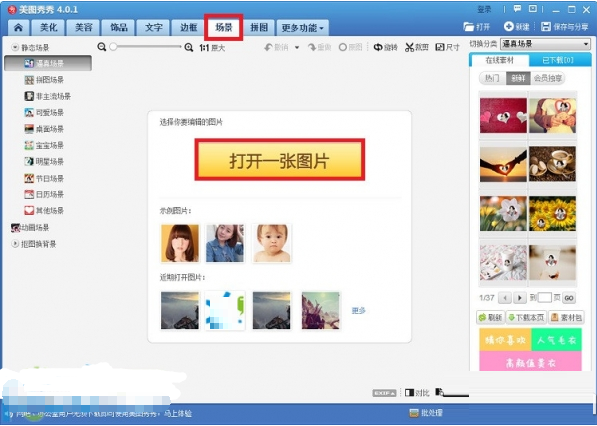The width and height of the screenshot is (597, 426).
Task: Go to previous material page arrow
Action: coord(504,298)
